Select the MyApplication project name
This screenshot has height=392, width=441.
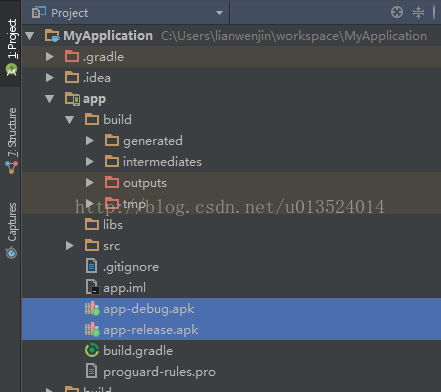(108, 36)
